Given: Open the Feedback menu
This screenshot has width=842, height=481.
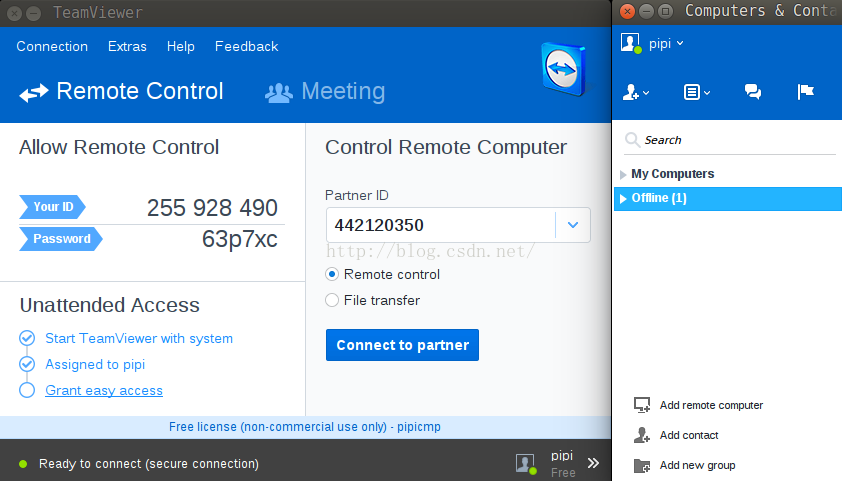Looking at the screenshot, I should (246, 47).
